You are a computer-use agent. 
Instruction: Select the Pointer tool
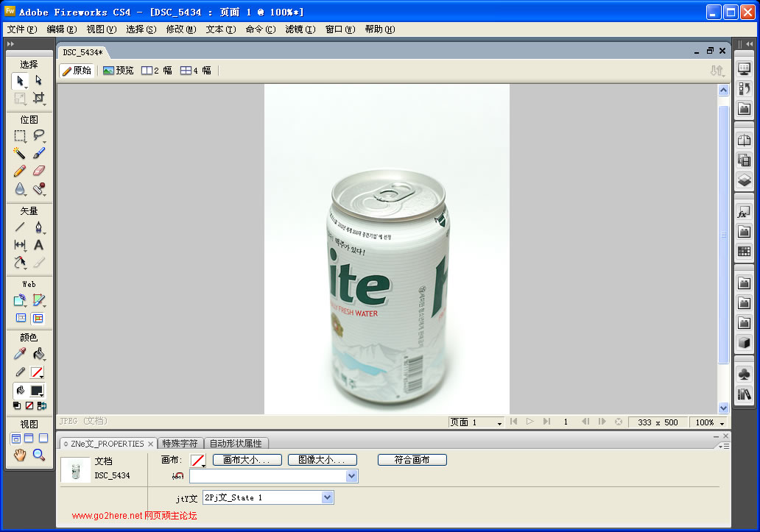pos(20,81)
